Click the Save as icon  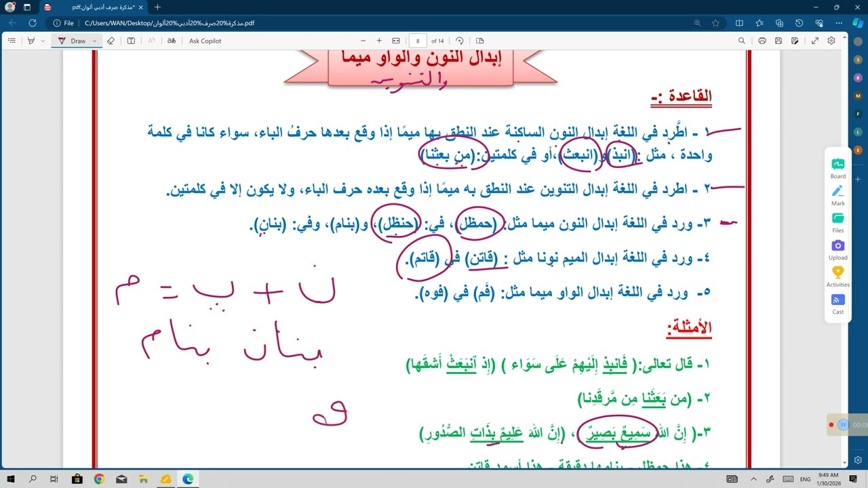tap(795, 41)
